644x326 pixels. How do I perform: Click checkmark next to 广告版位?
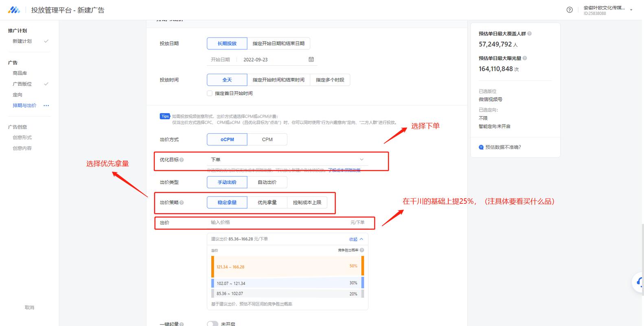coord(46,84)
